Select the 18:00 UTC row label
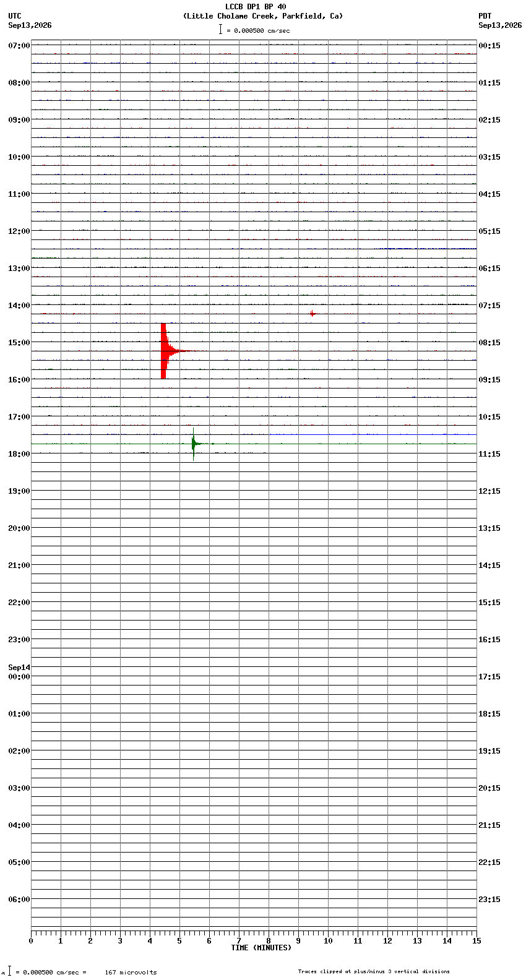The width and height of the screenshot is (526, 980). coord(19,454)
